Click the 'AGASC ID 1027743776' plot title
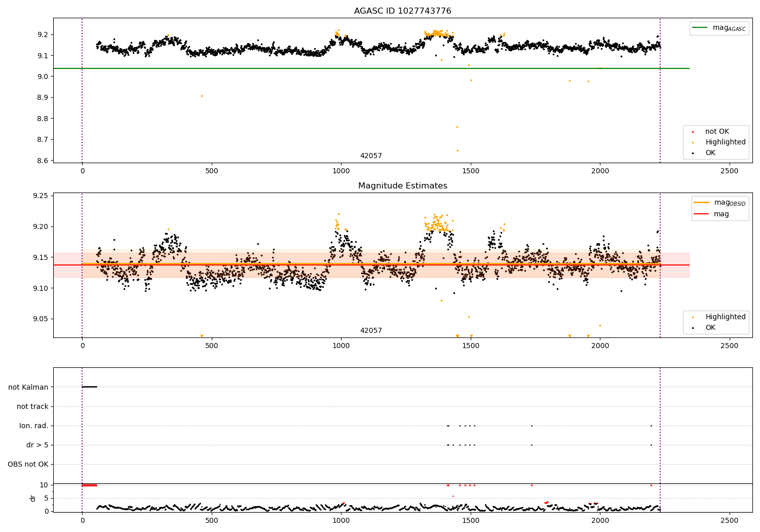Screen dimensions: 760x532 tap(402, 11)
